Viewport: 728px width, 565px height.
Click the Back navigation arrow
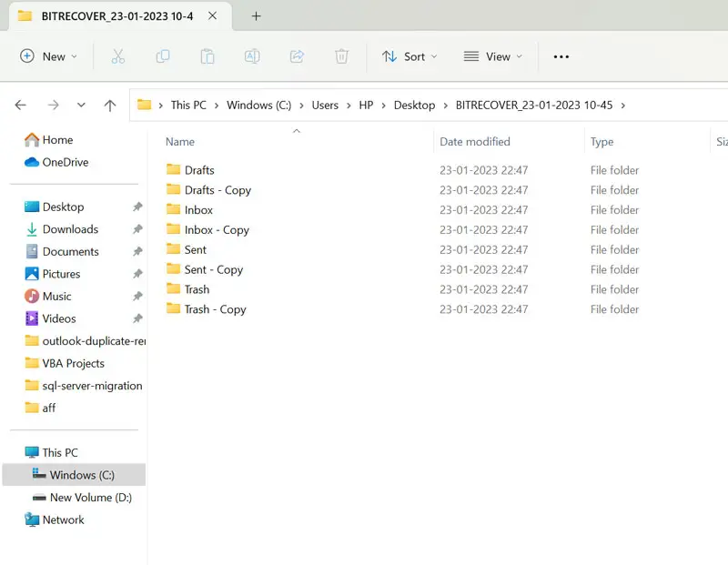[21, 106]
